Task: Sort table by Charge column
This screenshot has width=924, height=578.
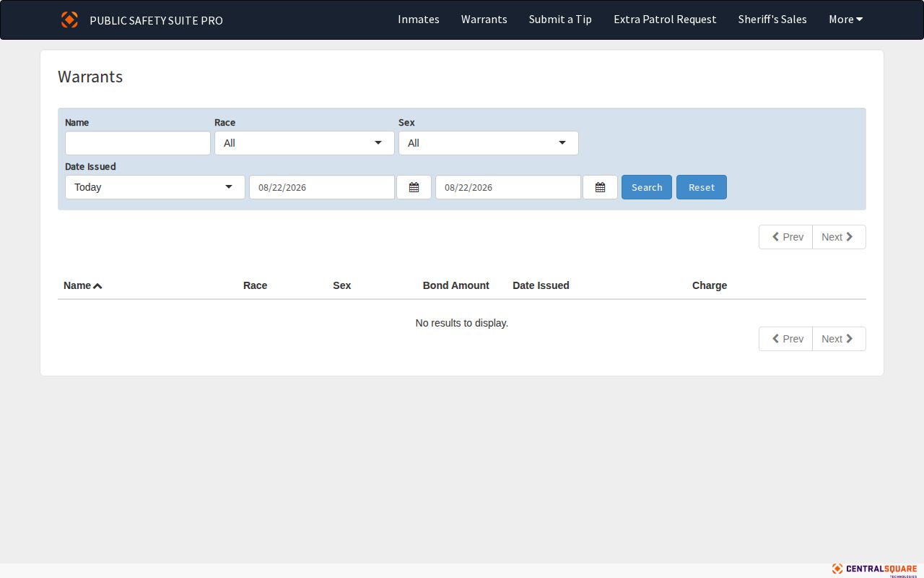Action: [710, 285]
